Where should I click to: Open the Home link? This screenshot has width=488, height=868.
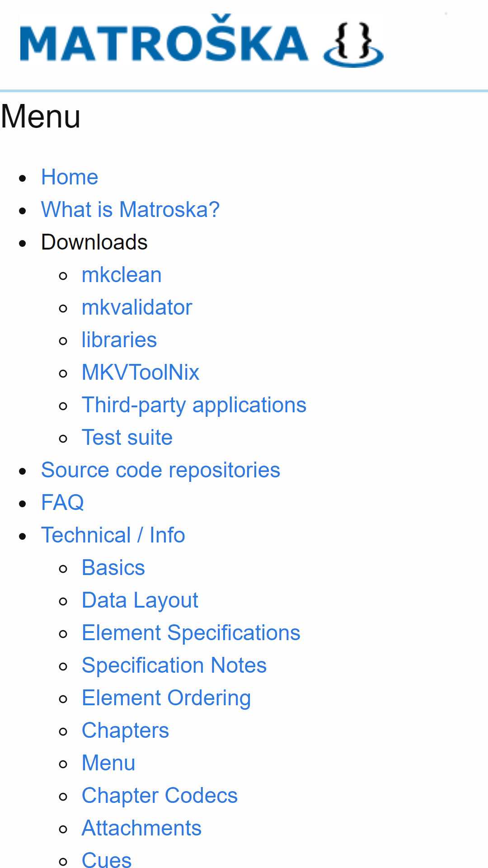[70, 177]
